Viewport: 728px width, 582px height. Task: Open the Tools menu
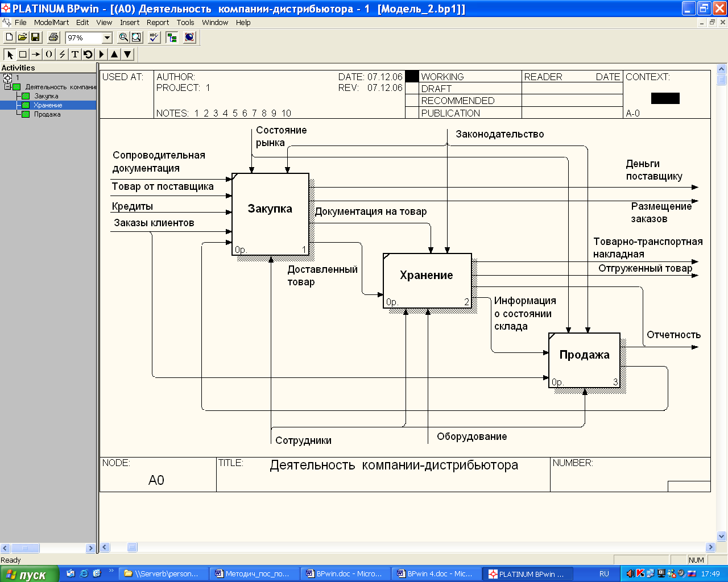click(185, 23)
